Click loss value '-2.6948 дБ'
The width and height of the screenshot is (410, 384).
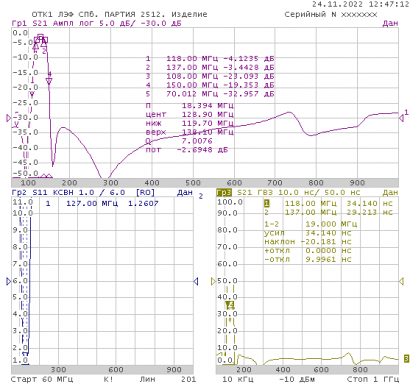click(202, 150)
